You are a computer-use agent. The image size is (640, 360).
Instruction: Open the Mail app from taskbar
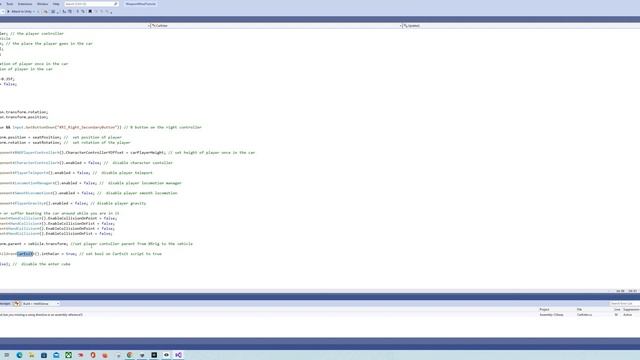point(56,355)
